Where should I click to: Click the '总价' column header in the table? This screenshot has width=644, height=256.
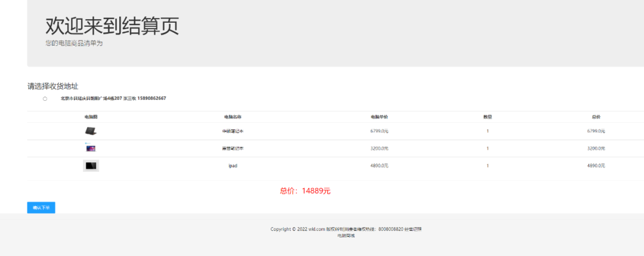596,117
